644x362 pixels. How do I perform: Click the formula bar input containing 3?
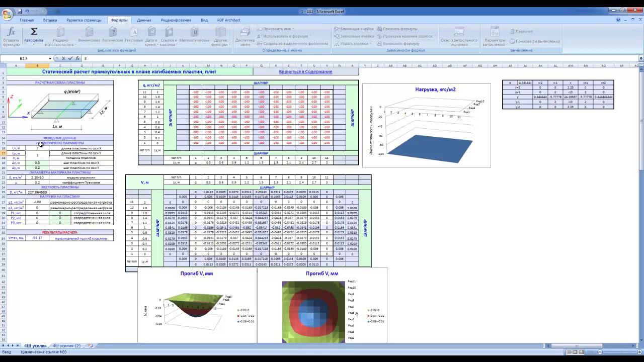click(359, 58)
